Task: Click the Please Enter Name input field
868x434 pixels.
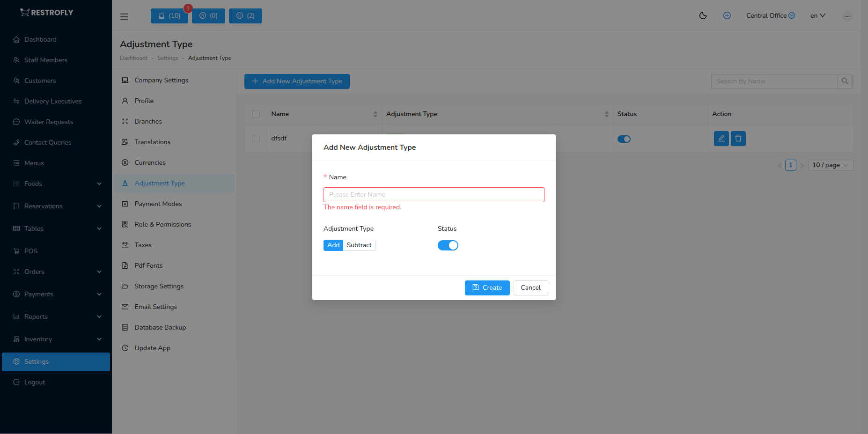Action: tap(434, 194)
